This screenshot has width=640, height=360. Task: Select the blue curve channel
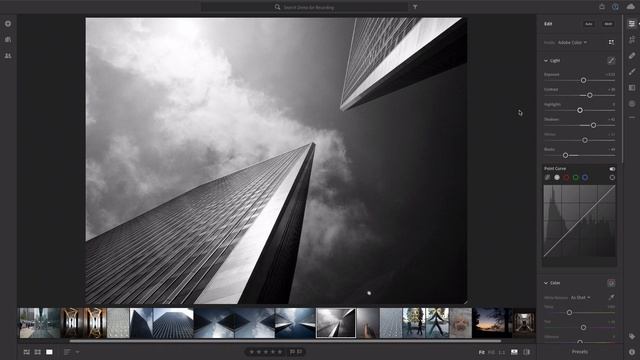pyautogui.click(x=585, y=178)
